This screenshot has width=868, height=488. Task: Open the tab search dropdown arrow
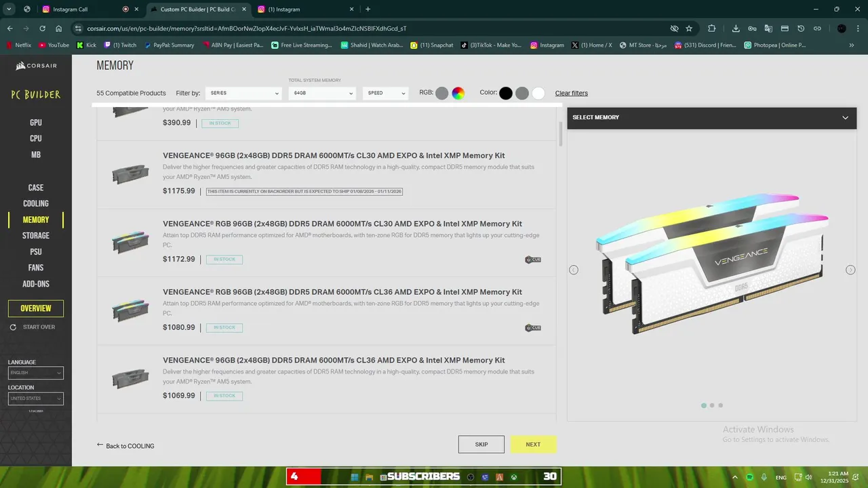[9, 9]
